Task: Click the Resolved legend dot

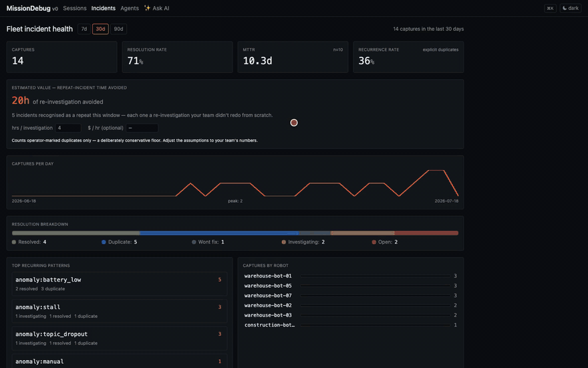Action: click(x=14, y=242)
